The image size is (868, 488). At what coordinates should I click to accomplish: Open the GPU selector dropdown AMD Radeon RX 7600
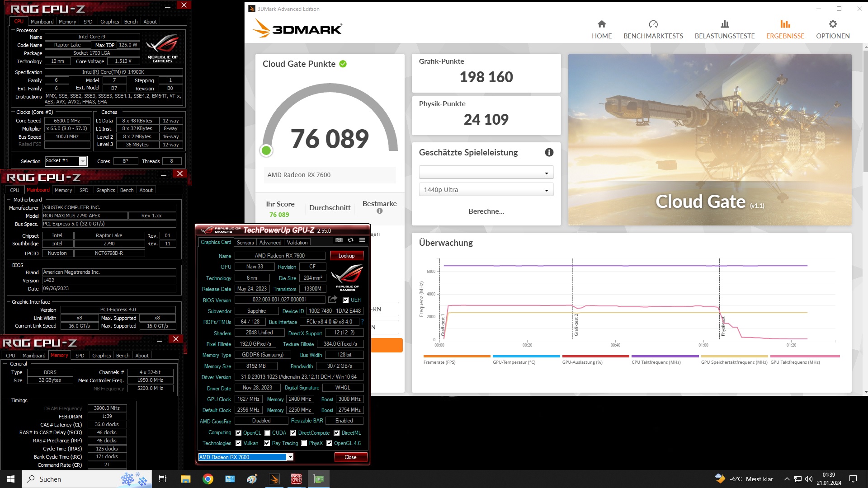(x=246, y=457)
